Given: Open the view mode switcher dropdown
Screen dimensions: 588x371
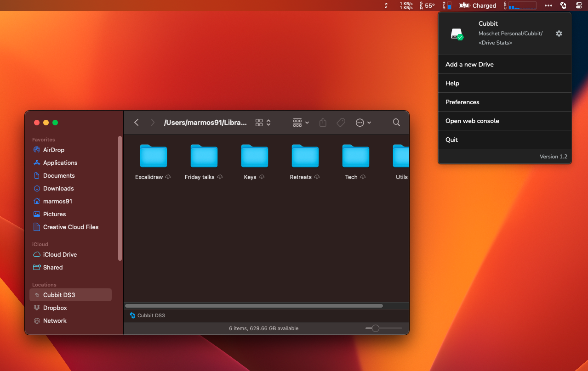Looking at the screenshot, I should point(263,123).
